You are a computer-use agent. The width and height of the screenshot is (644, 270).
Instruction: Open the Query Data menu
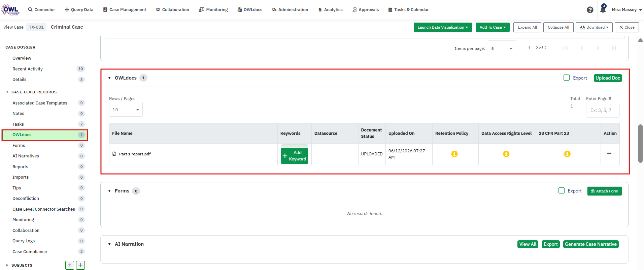(x=79, y=9)
